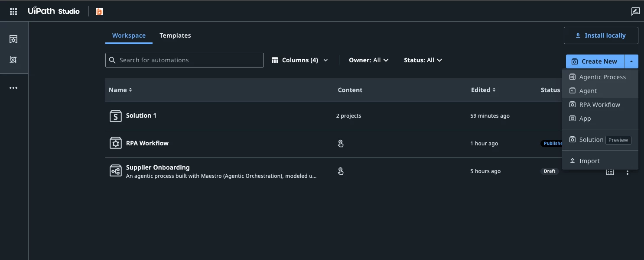Viewport: 644px width, 260px height.
Task: Open the RPA Workflow project
Action: pos(147,143)
